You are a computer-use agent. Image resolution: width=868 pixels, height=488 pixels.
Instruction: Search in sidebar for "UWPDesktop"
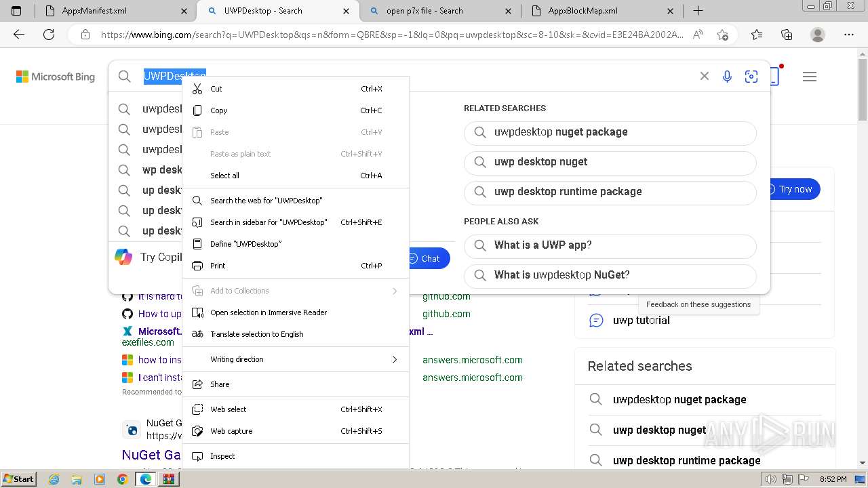(296, 222)
